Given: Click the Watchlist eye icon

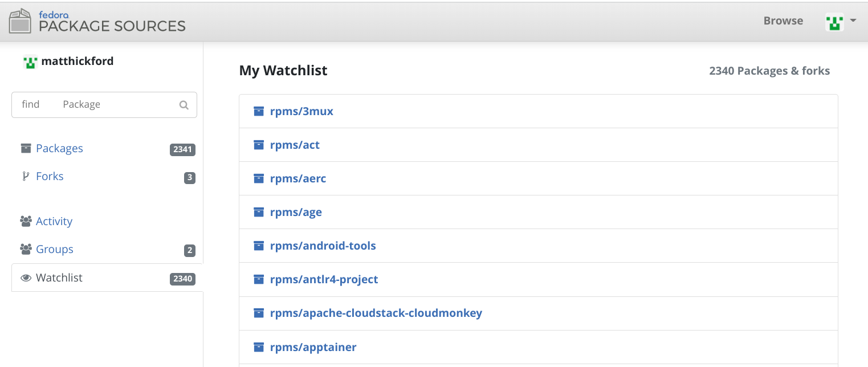Looking at the screenshot, I should point(26,278).
